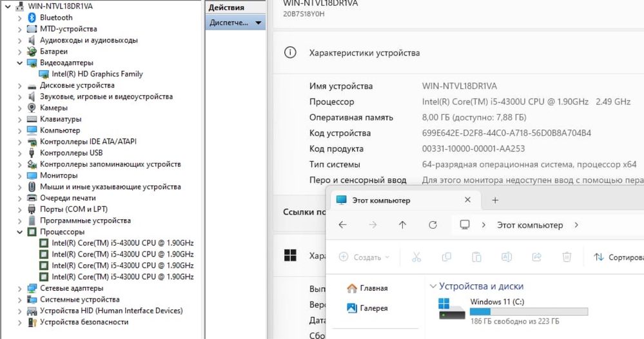Select the first Intel Core i5-4300U processor entry
Screen dimensions: 644x339
coord(122,243)
